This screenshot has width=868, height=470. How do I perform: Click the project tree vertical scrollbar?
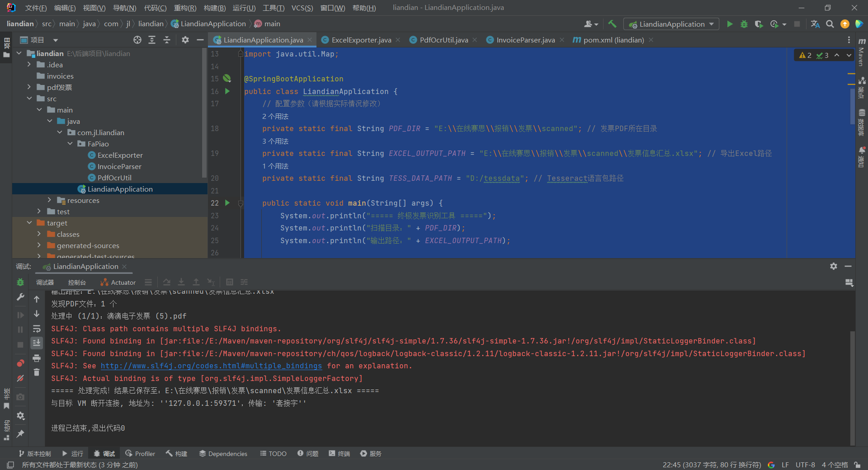point(205,113)
